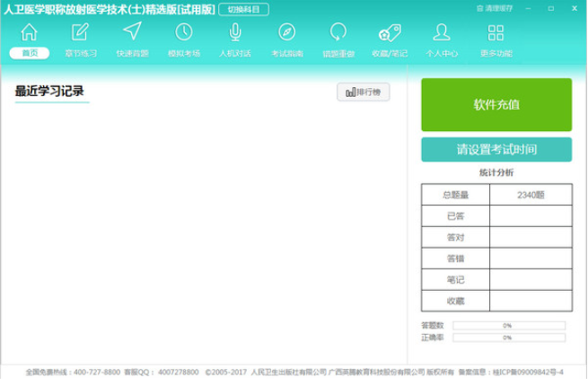Select the 考试指南 label
The image size is (588, 386).
click(287, 53)
